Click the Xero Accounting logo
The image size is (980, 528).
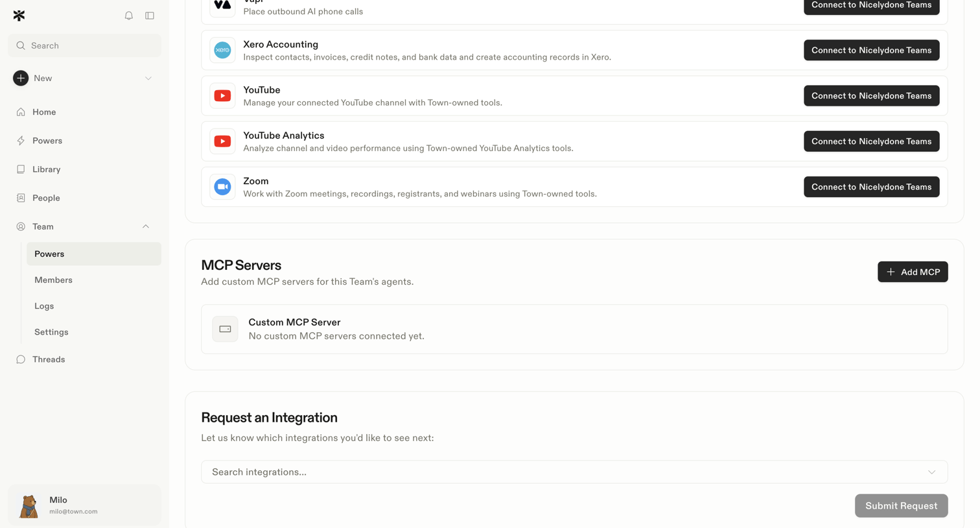click(222, 50)
